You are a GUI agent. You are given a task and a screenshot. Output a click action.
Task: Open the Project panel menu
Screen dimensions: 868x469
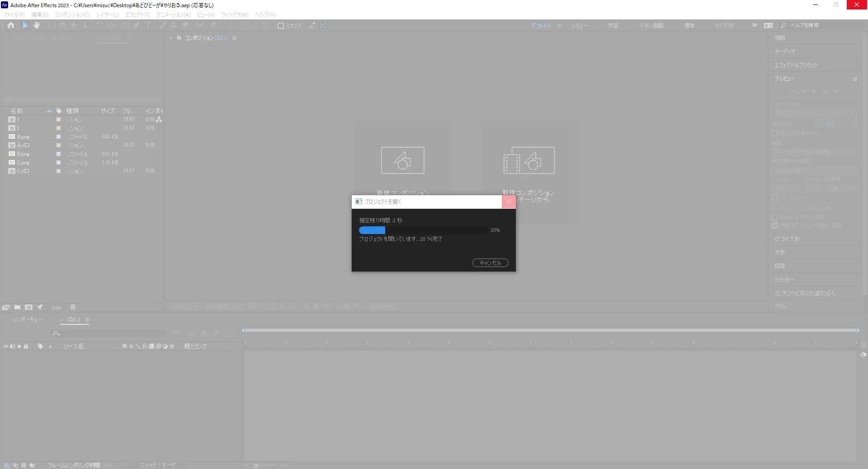(x=128, y=38)
